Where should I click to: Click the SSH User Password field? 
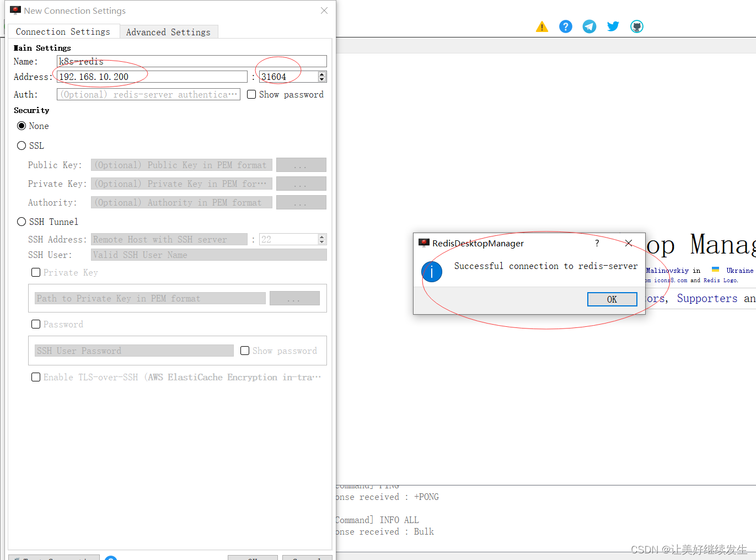tap(134, 351)
